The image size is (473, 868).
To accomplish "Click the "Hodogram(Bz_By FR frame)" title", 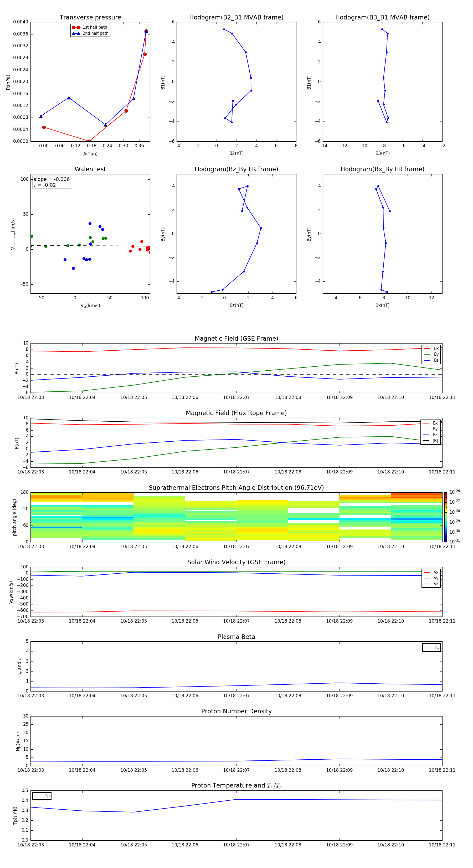I will (236, 169).
